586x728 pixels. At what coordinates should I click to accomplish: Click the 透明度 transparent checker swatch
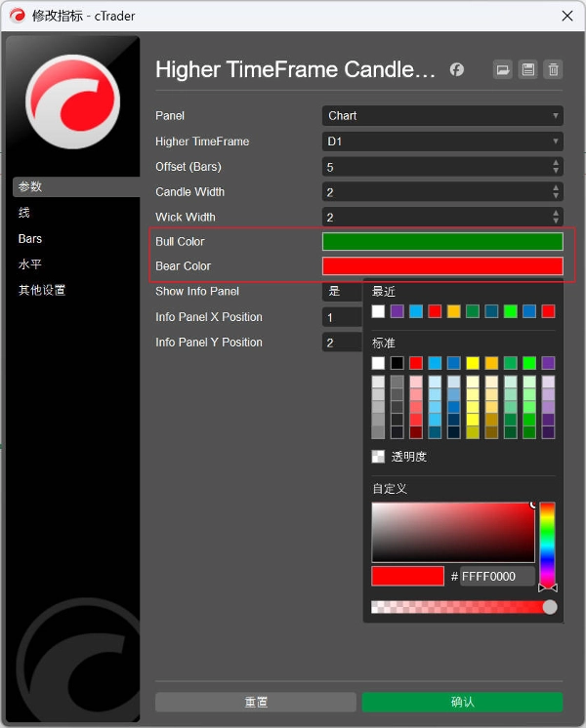[378, 457]
